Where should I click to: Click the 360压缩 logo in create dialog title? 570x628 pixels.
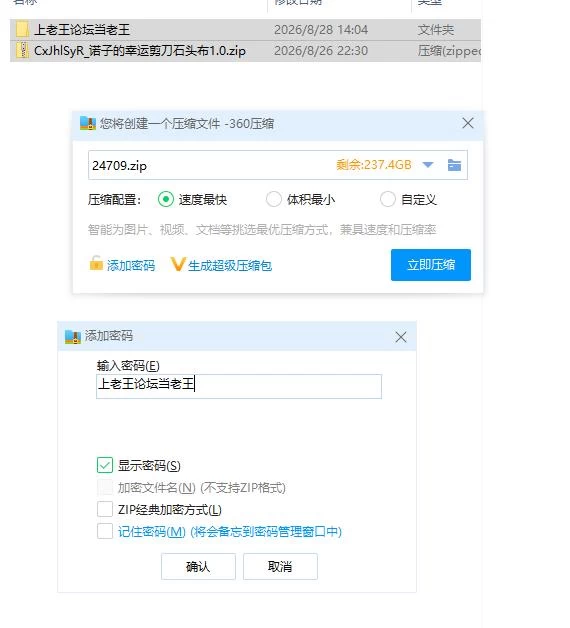(88, 123)
